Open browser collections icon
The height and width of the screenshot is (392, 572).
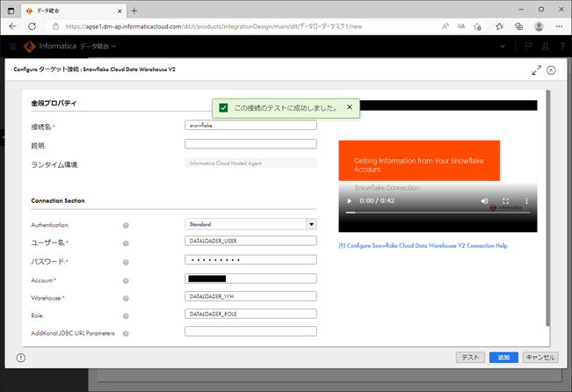point(518,26)
